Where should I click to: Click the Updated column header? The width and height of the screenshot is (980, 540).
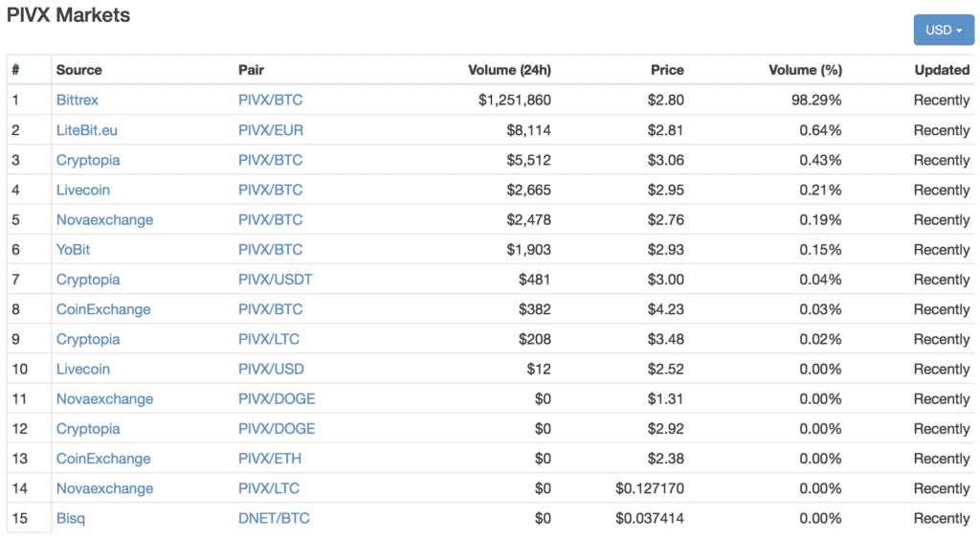[942, 70]
